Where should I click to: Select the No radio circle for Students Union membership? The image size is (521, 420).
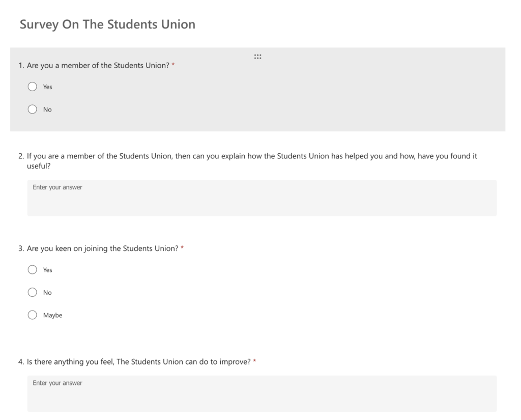tap(32, 109)
